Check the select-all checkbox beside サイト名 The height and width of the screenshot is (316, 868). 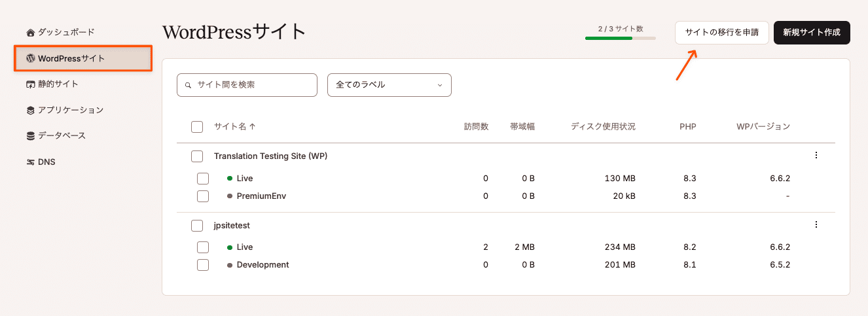[197, 127]
